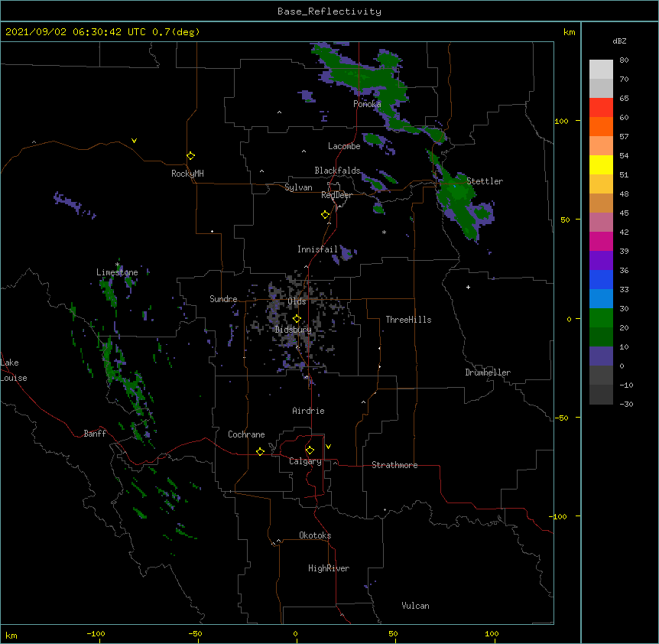Click the Banff label
This screenshot has height=644, width=659.
[95, 434]
